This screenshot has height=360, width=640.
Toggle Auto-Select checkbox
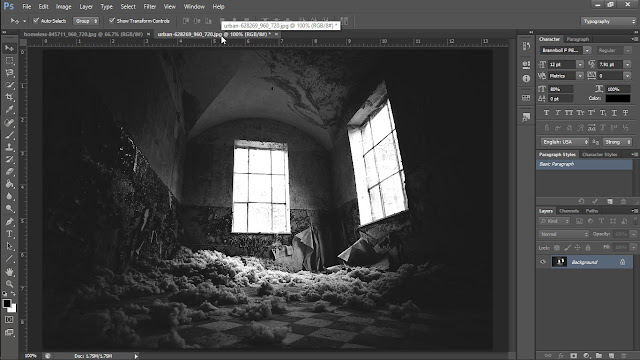click(x=36, y=20)
